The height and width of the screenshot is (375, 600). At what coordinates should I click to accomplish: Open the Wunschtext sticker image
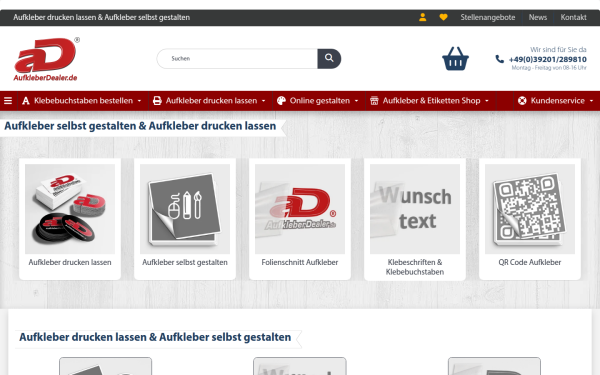pos(415,209)
